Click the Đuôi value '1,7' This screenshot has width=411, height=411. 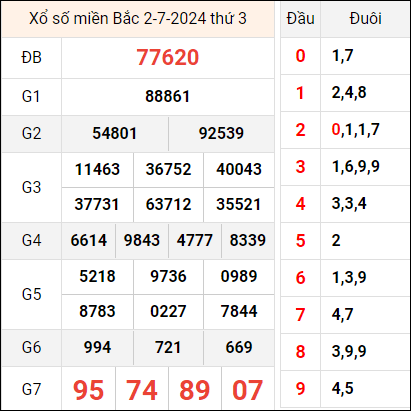coord(343,56)
